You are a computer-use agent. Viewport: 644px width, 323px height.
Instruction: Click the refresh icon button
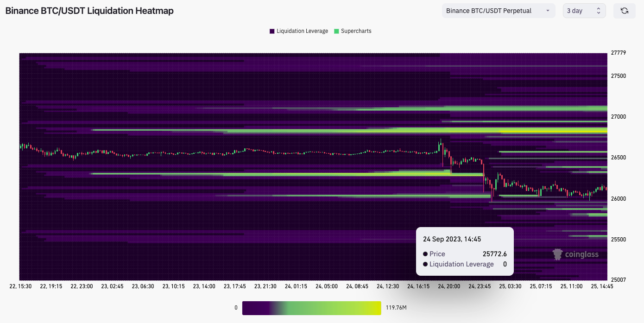(x=624, y=11)
